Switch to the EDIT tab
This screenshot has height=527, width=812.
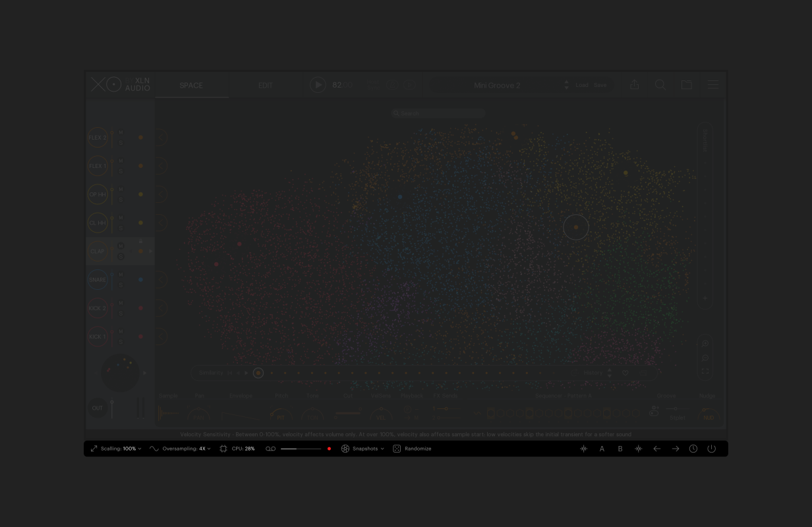point(266,85)
